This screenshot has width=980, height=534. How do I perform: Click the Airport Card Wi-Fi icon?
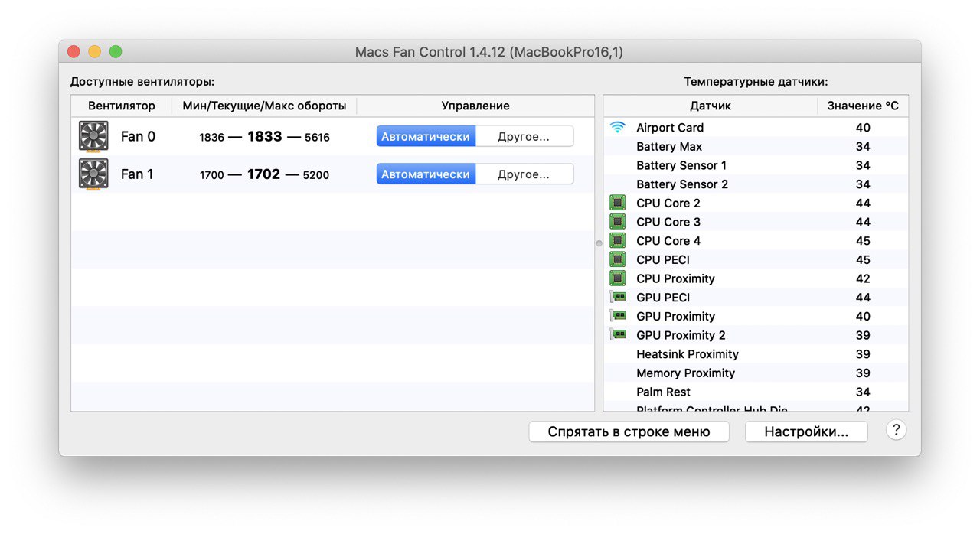618,127
